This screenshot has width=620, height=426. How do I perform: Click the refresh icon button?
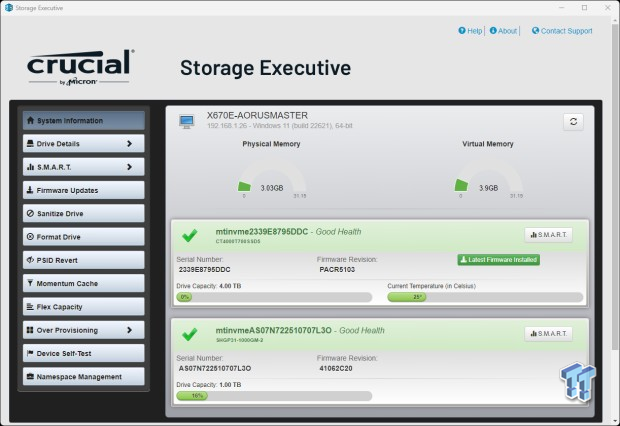pyautogui.click(x=573, y=122)
